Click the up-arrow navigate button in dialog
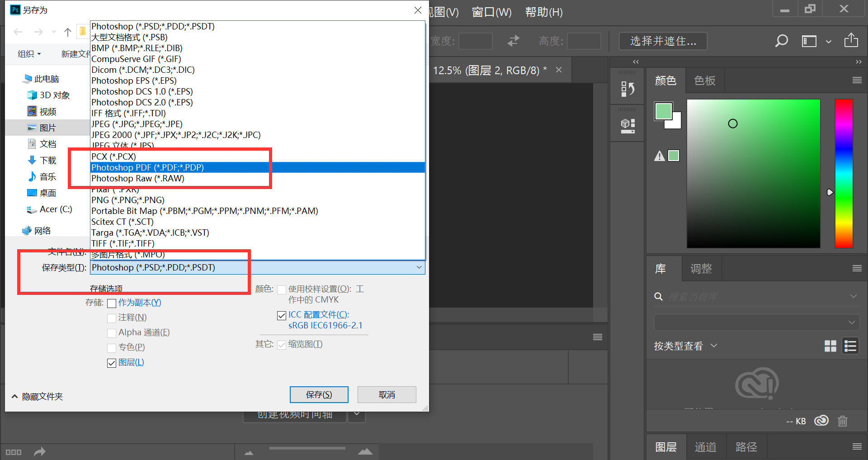 68,32
